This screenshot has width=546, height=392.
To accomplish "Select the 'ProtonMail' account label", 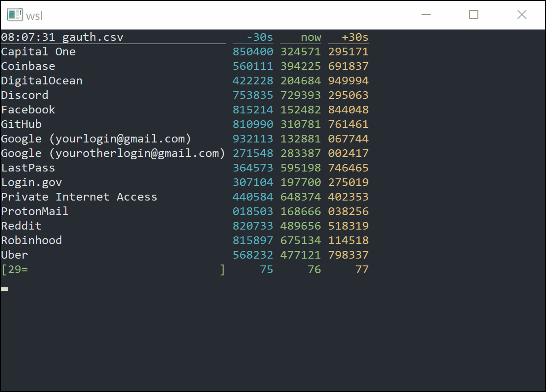I will tap(35, 211).
